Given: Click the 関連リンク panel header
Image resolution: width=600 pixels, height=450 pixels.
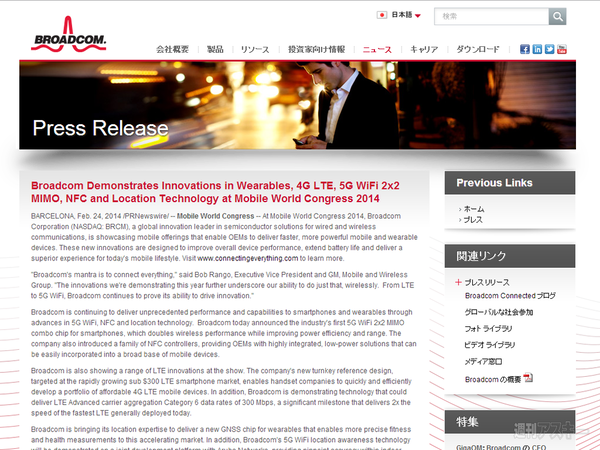Looking at the screenshot, I should 510,256.
